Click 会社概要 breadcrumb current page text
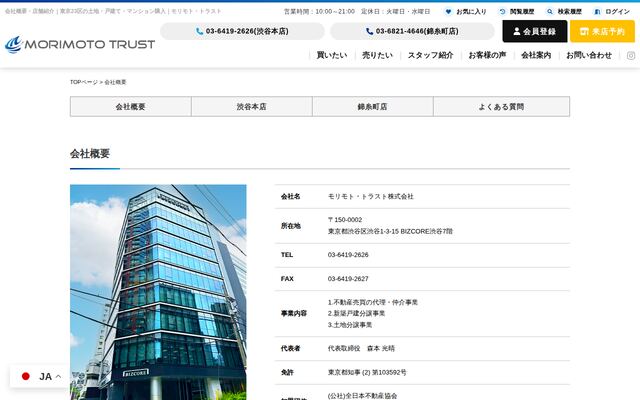Image resolution: width=640 pixels, height=400 pixels. (x=116, y=82)
